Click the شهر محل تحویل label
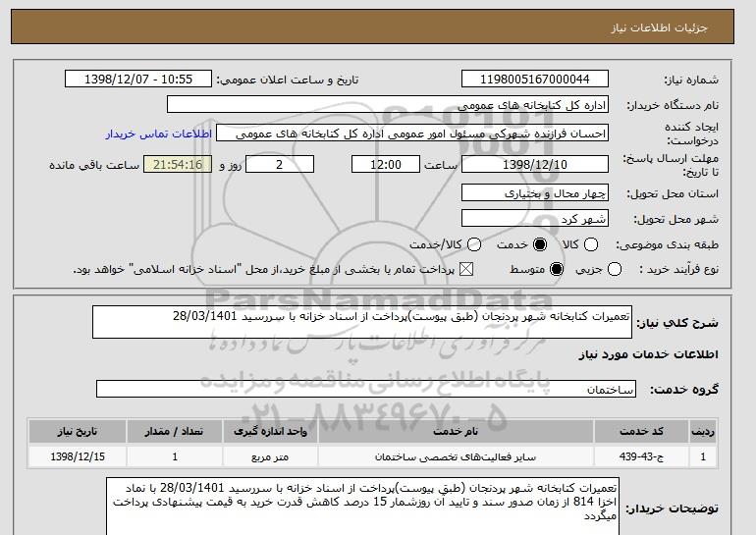This screenshot has height=535, width=756. [x=675, y=219]
